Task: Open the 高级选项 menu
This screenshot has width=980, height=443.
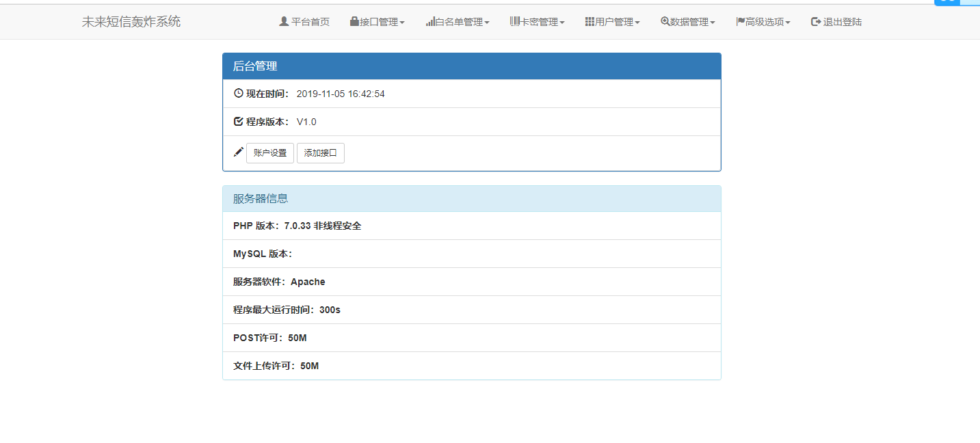Action: 763,21
